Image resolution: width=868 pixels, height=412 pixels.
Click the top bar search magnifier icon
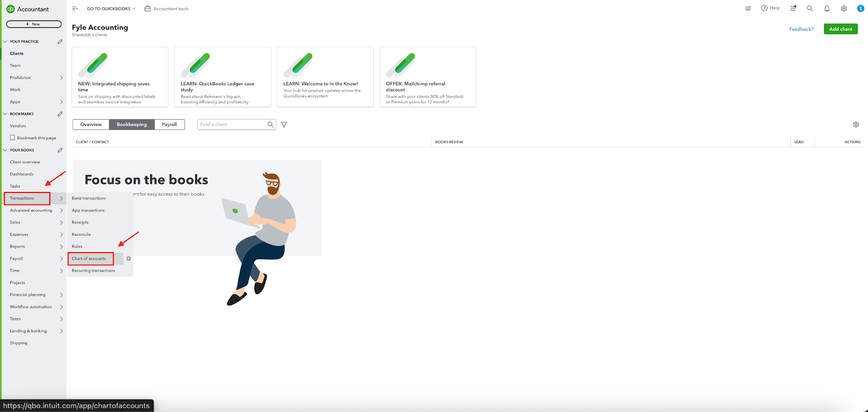[810, 9]
